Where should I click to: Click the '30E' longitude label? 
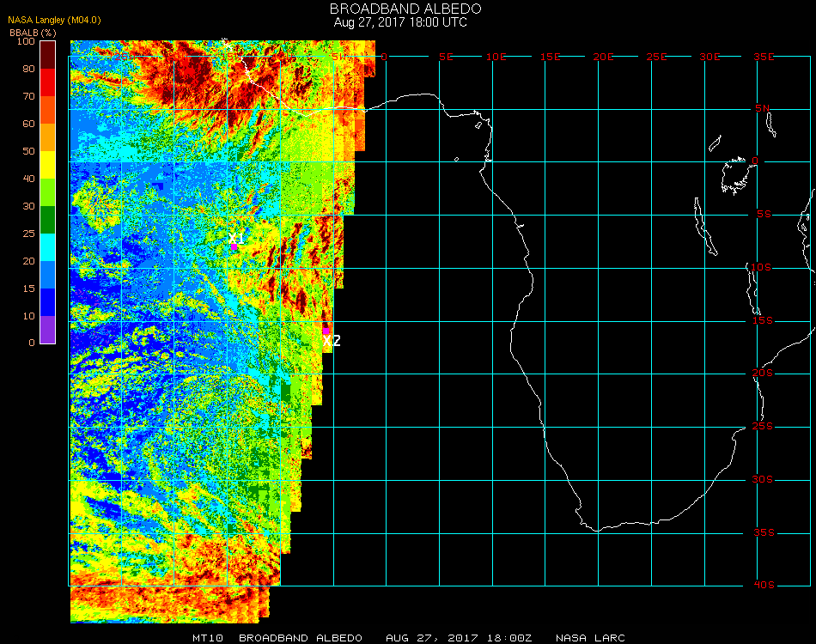point(709,57)
